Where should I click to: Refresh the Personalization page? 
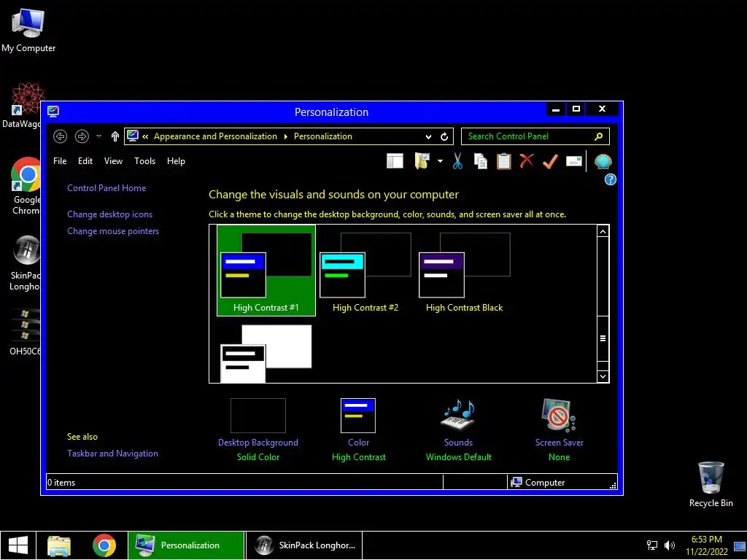point(444,136)
